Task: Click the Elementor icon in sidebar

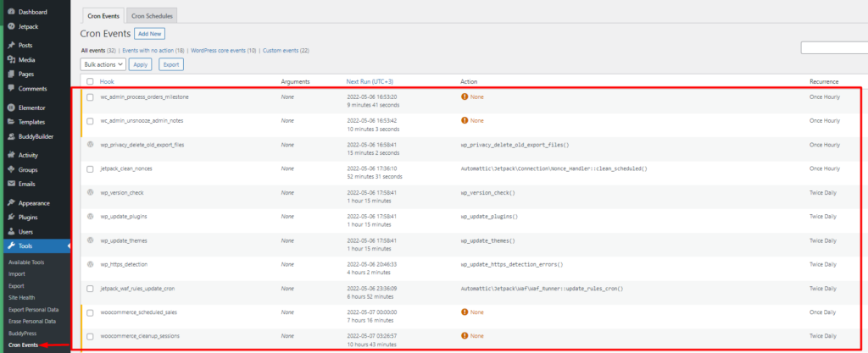Action: 10,108
